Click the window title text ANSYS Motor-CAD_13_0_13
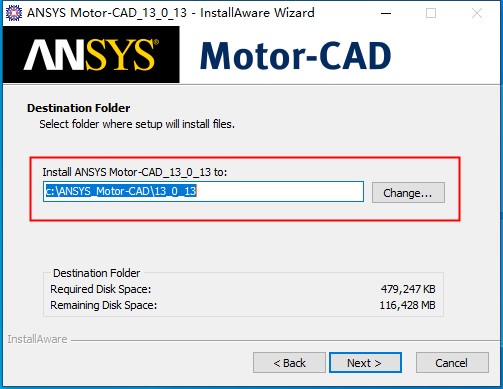The width and height of the screenshot is (503, 389). click(107, 13)
